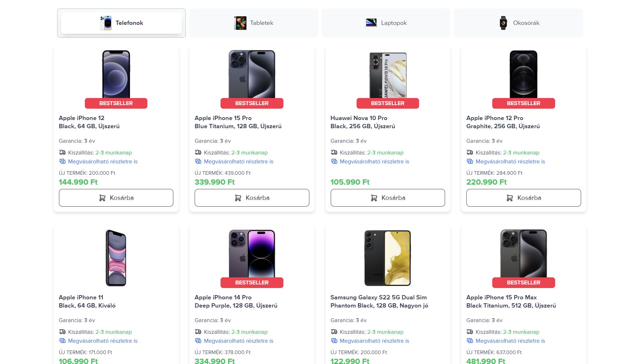Select the Laptopok tab

386,23
